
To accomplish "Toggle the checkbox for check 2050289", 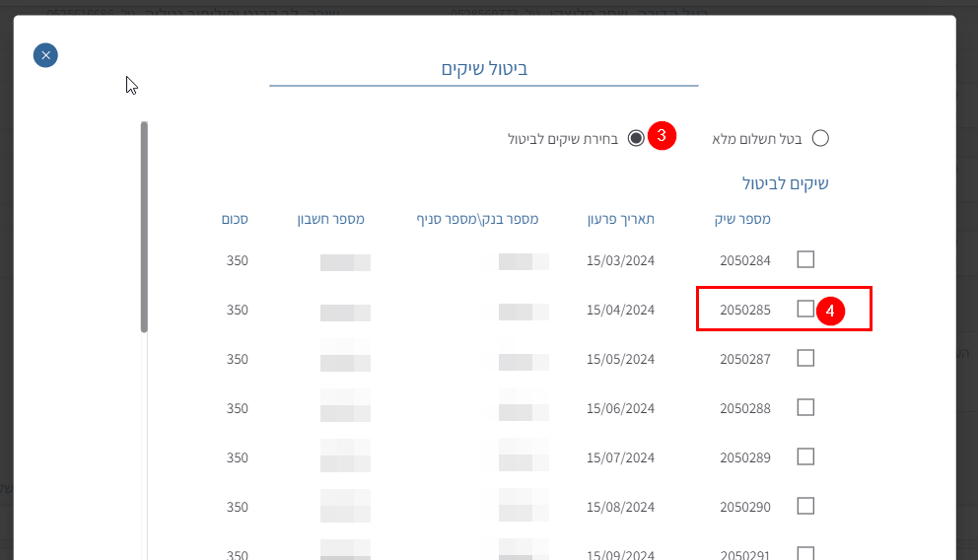I will coord(805,456).
